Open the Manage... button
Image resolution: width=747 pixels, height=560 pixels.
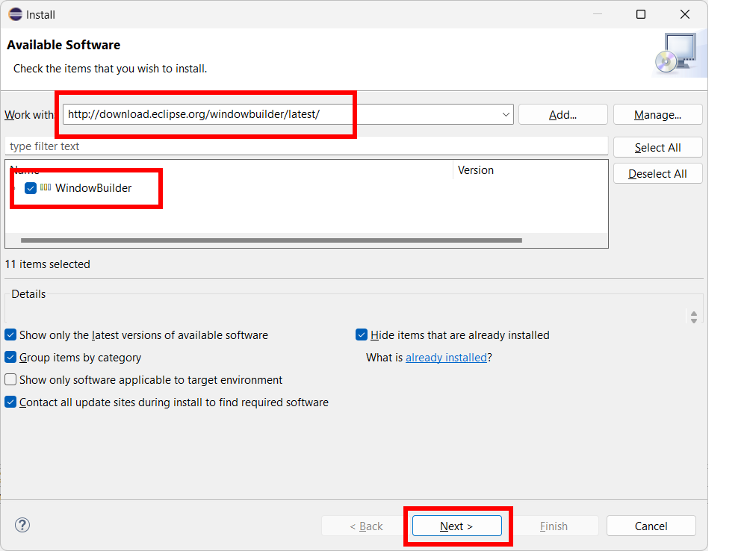pyautogui.click(x=657, y=115)
